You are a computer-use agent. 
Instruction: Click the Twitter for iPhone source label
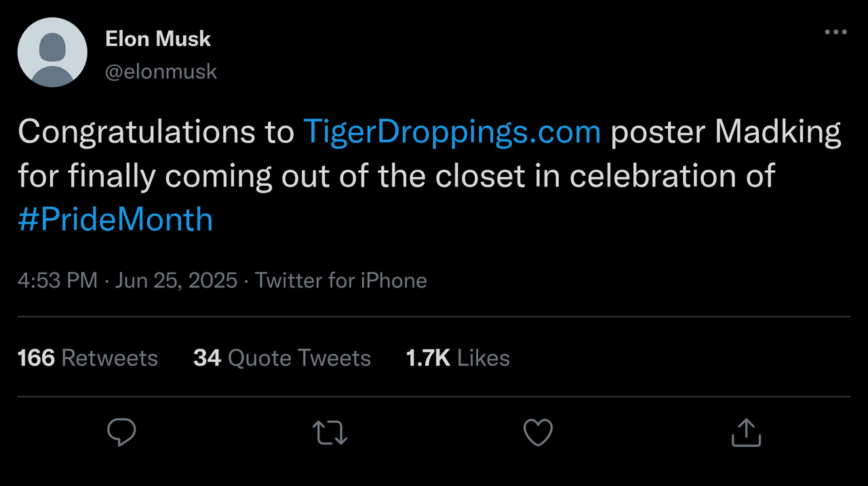(x=341, y=281)
